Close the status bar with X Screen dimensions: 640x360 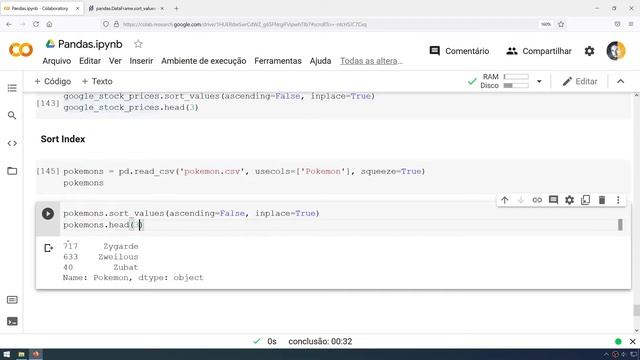pyautogui.click(x=633, y=341)
